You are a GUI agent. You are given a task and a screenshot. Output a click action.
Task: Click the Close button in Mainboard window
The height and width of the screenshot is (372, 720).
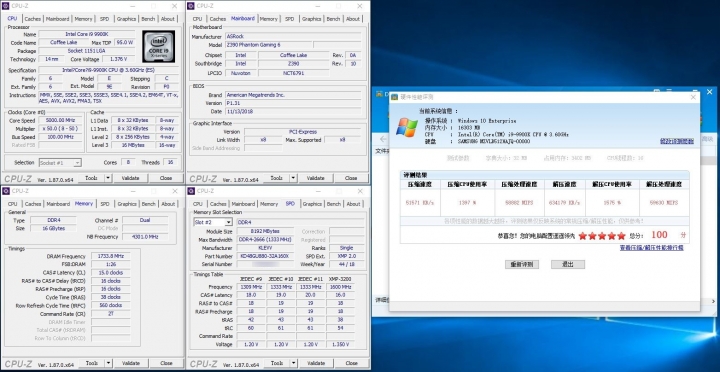point(351,178)
